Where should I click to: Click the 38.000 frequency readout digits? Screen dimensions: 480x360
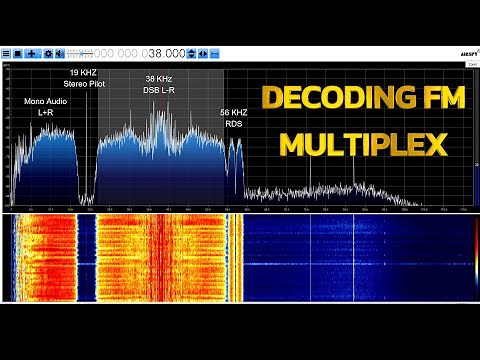pyautogui.click(x=167, y=53)
